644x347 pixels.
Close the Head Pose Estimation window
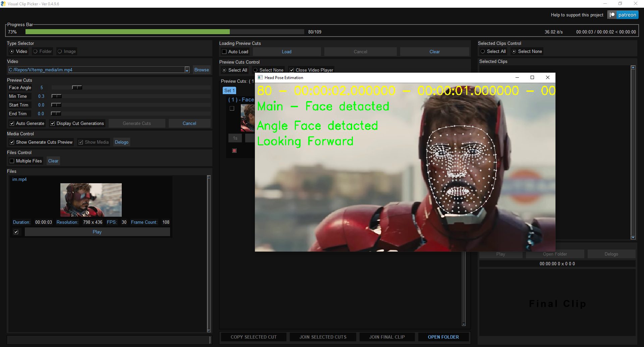547,77
